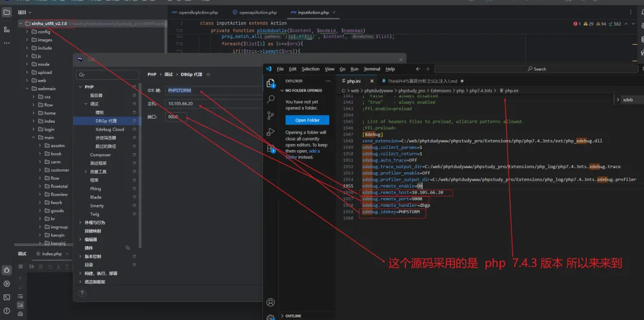Expand the config folder in project tree

click(x=27, y=32)
